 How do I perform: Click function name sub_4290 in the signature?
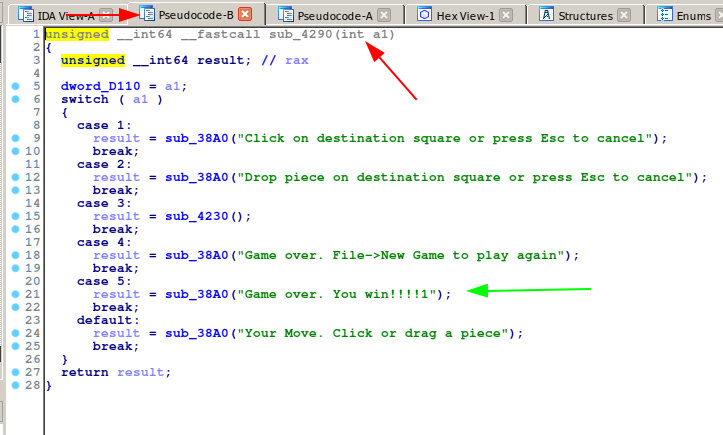301,34
